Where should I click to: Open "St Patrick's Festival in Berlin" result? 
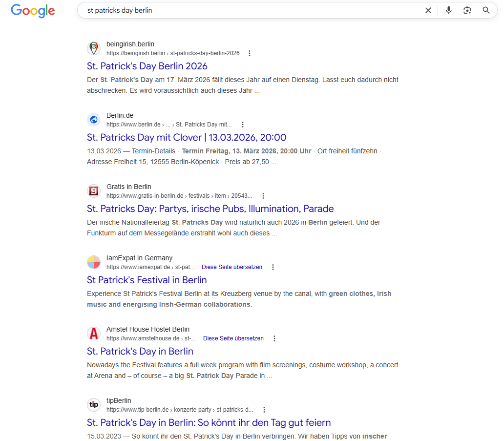tap(147, 280)
